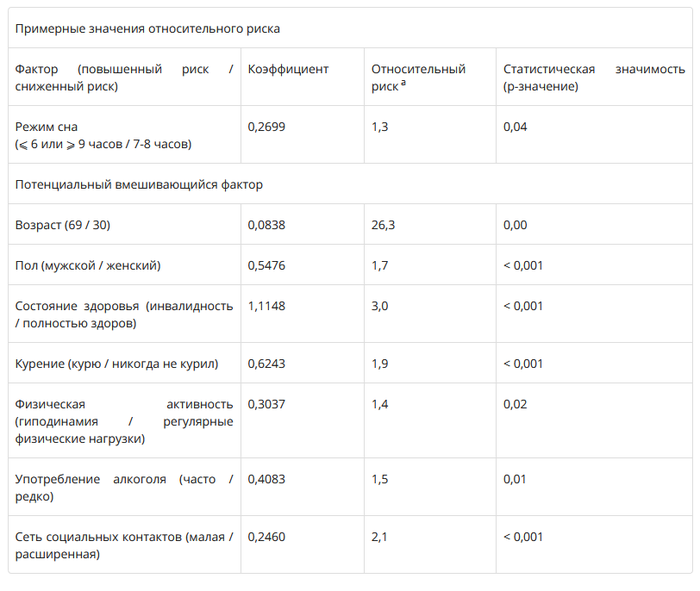Select the 'Возраст (69 / 30)' cell
This screenshot has height=591, width=700.
[63, 225]
